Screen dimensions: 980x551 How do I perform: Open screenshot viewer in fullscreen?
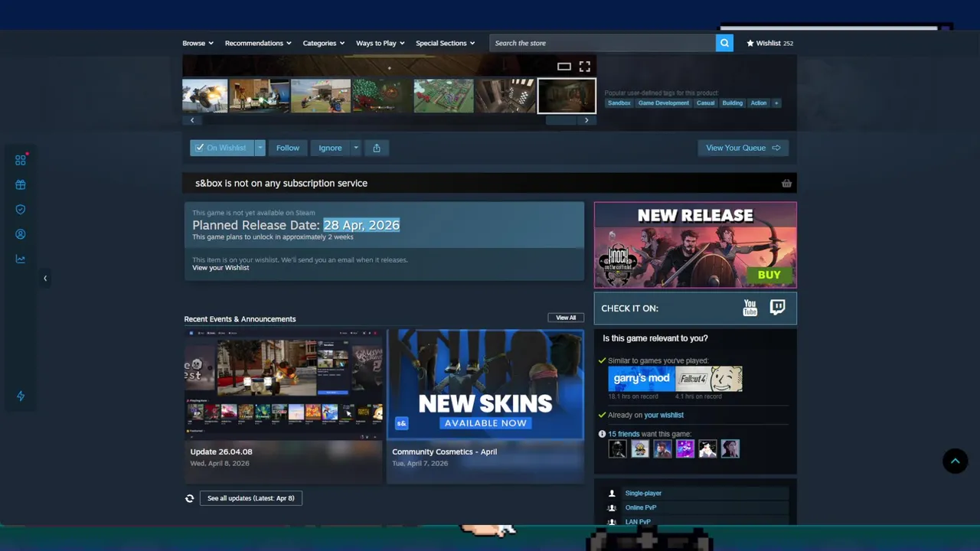tap(585, 67)
